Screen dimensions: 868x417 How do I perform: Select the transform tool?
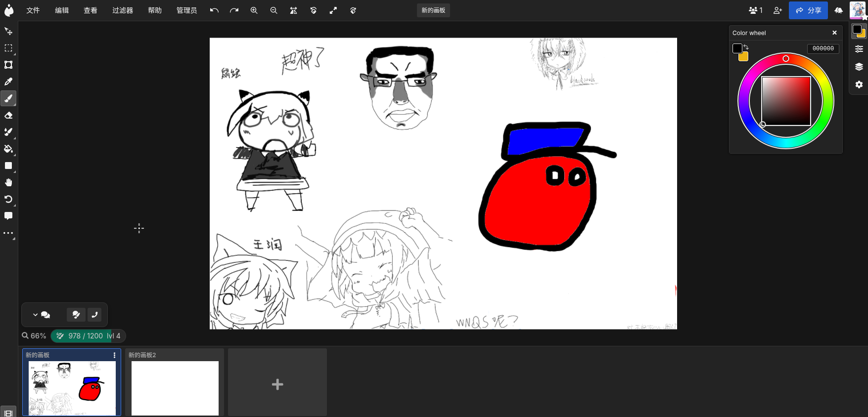8,65
